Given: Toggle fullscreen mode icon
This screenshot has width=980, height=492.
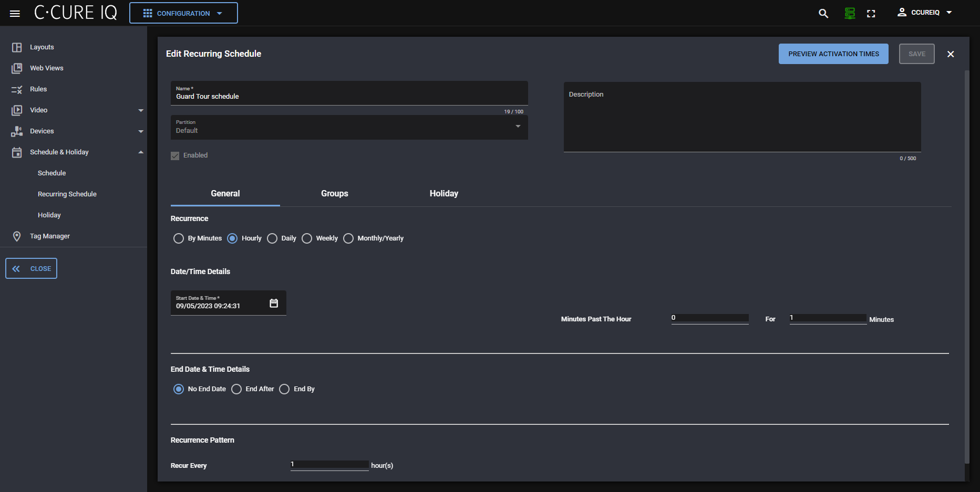Looking at the screenshot, I should tap(871, 13).
